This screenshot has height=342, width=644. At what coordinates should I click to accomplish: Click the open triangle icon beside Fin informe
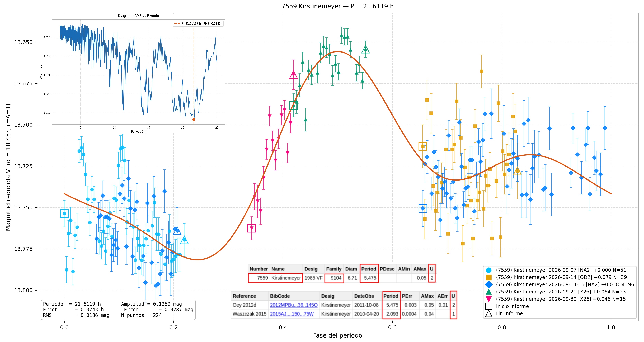[488, 313]
